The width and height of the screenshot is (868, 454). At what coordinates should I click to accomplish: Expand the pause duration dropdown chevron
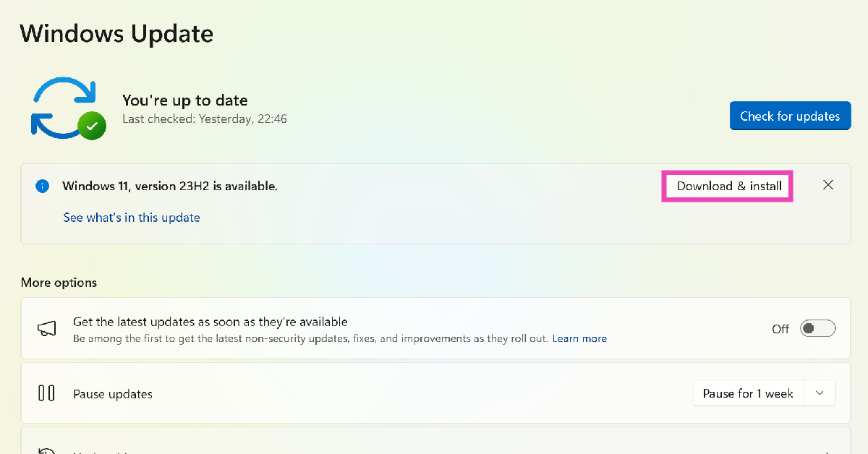click(820, 393)
